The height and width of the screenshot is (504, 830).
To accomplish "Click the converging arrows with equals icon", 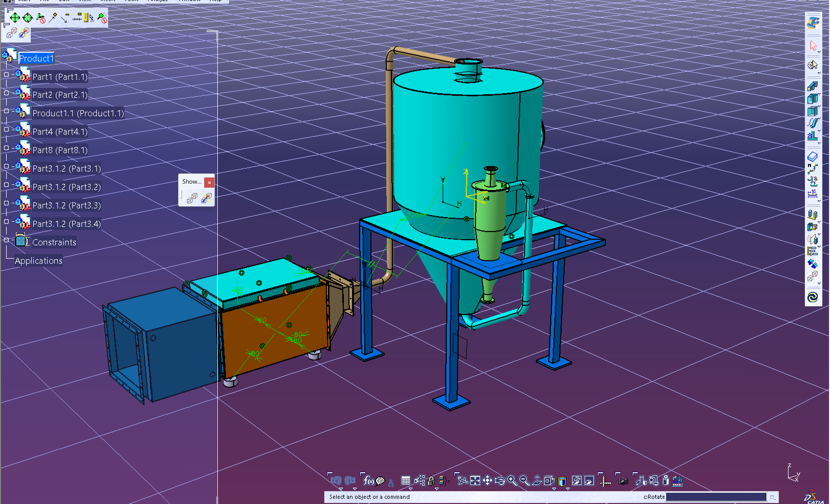I will (77, 17).
